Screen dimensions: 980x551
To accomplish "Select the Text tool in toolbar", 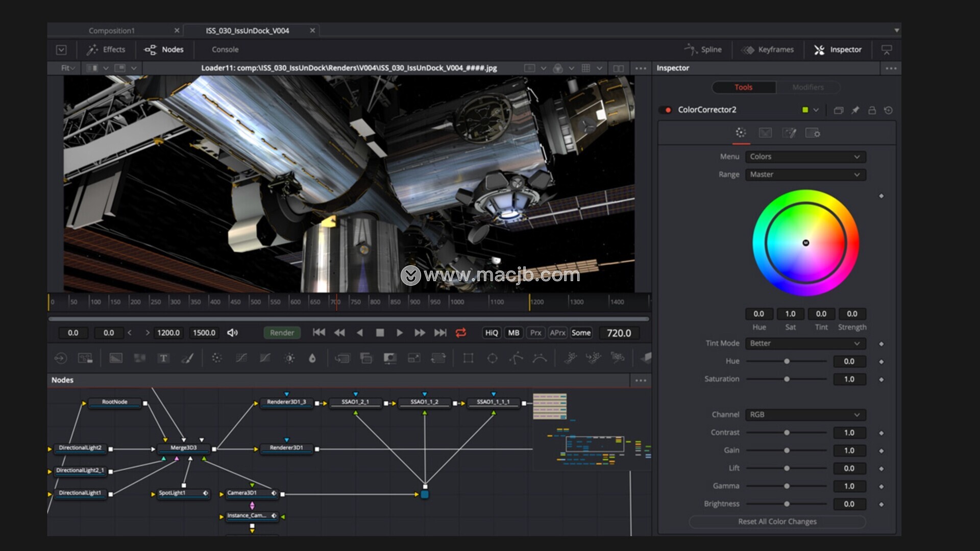I will pyautogui.click(x=163, y=358).
